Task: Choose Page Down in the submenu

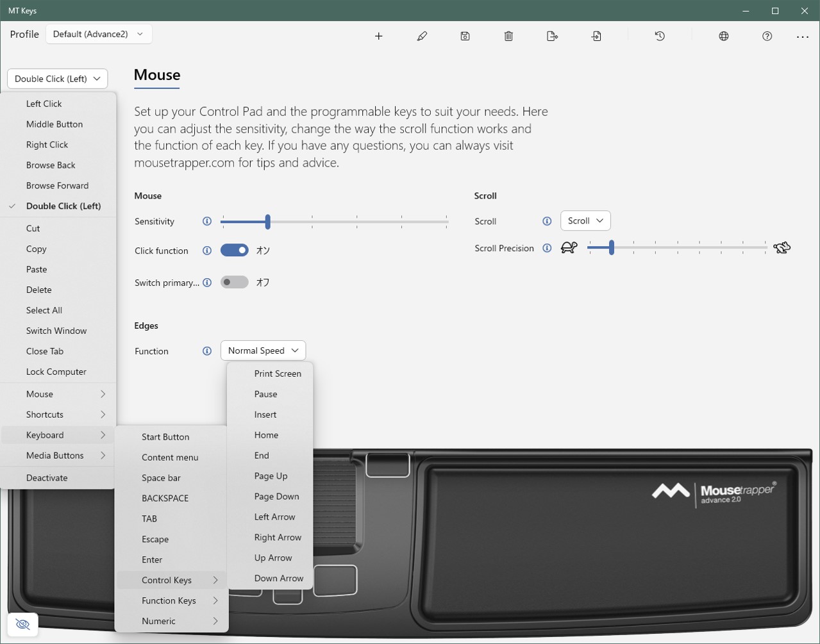Action: click(270, 497)
